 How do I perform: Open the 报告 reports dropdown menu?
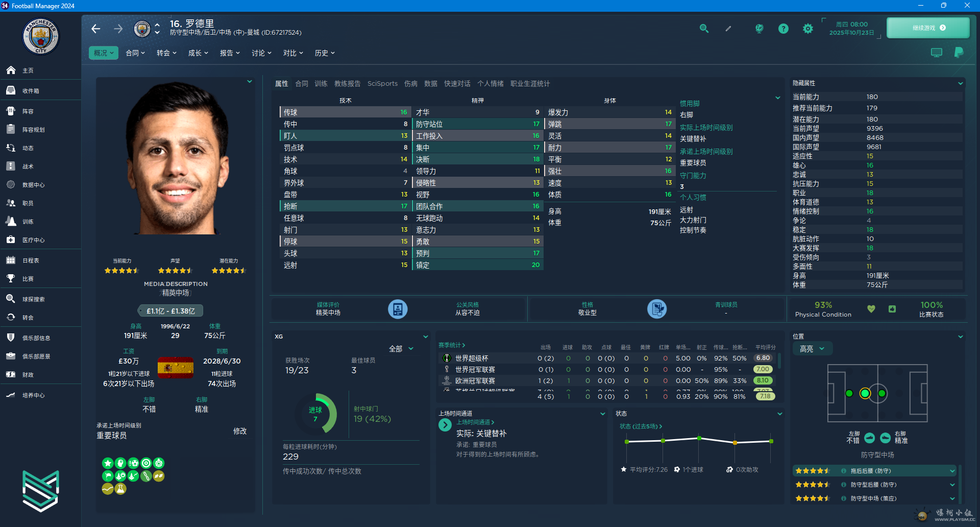pos(230,53)
